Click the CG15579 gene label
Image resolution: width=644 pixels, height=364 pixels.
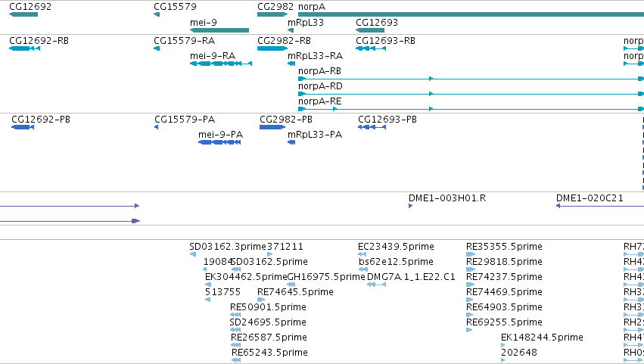pyautogui.click(x=175, y=7)
